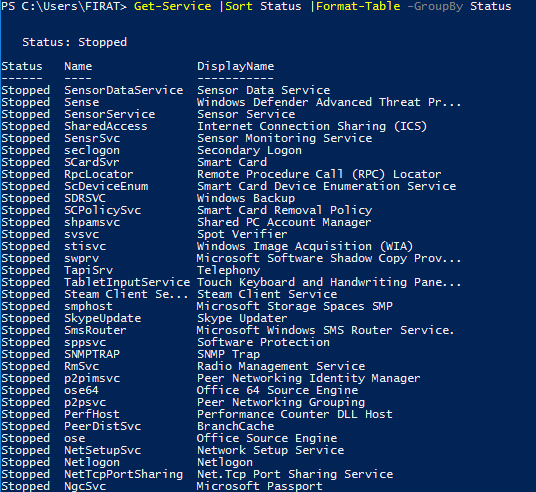Click the SkypeUpdate service name

(103, 319)
